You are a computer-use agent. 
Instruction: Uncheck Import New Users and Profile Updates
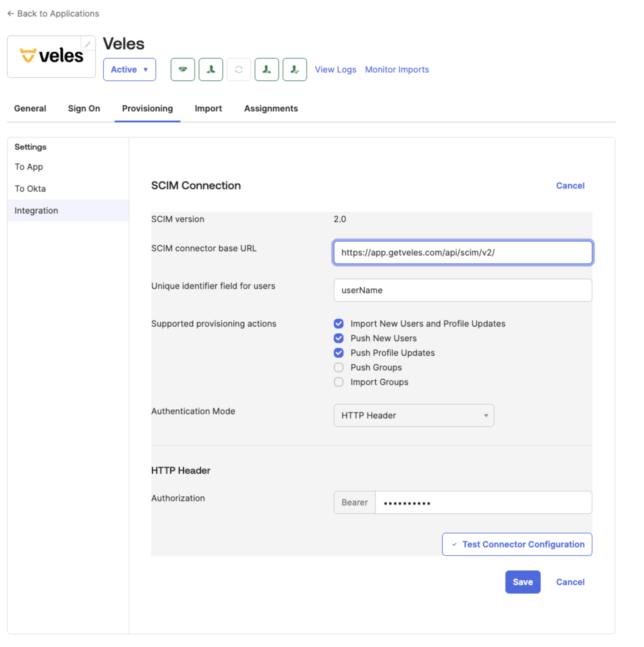click(x=339, y=323)
